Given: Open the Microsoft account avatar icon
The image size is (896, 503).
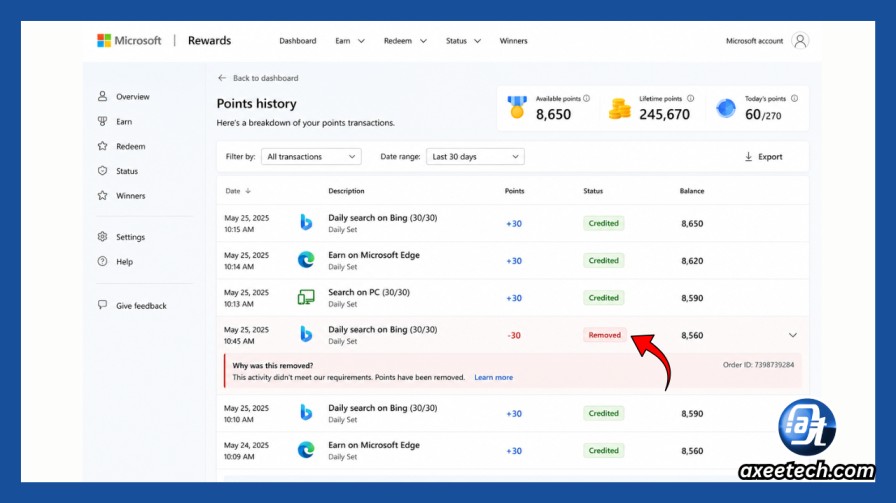Looking at the screenshot, I should 800,41.
